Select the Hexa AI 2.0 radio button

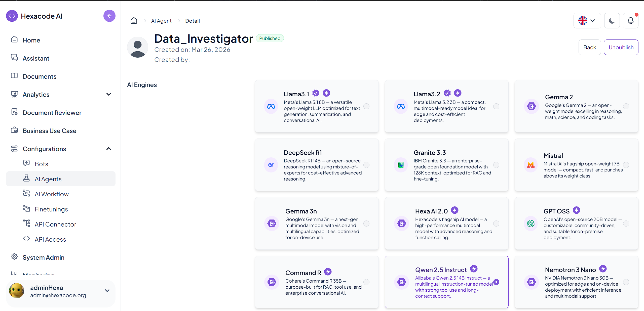[x=496, y=224]
